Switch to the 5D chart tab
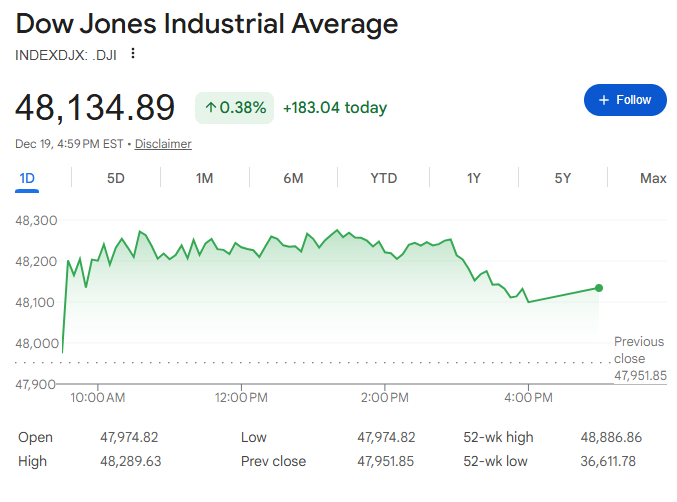The height and width of the screenshot is (502, 677). (116, 178)
